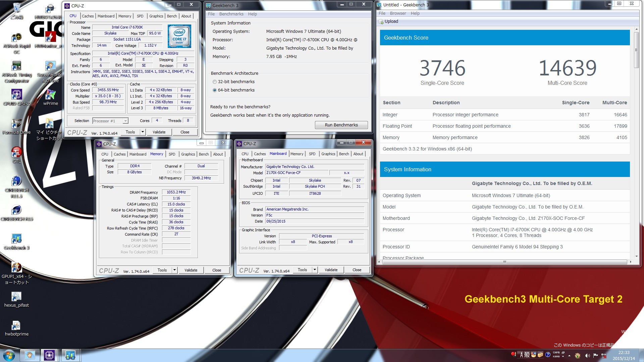Activate the CPU-Z taskbar button

(49, 355)
